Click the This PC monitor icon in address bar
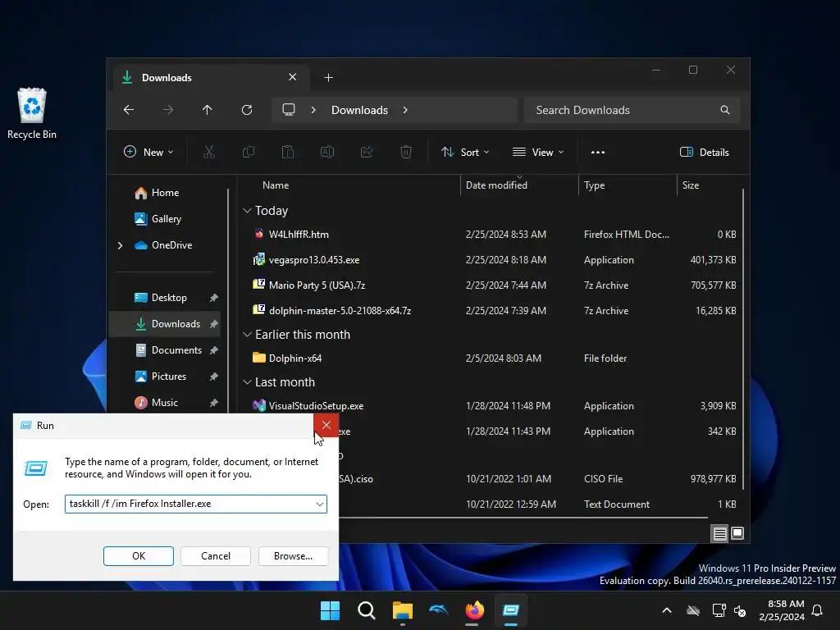The width and height of the screenshot is (840, 630). coord(289,110)
